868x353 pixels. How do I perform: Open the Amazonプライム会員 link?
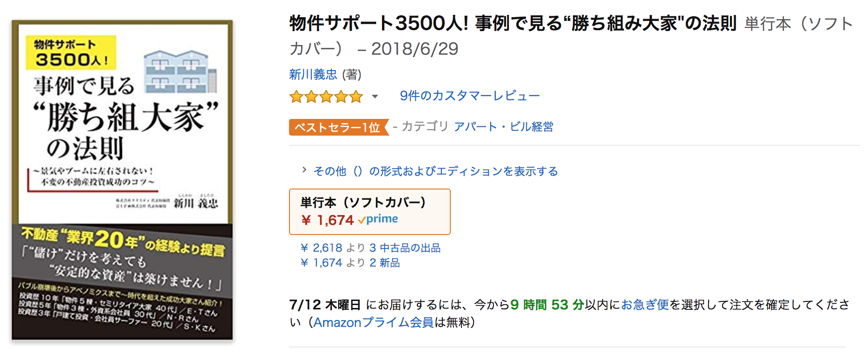pyautogui.click(x=374, y=322)
